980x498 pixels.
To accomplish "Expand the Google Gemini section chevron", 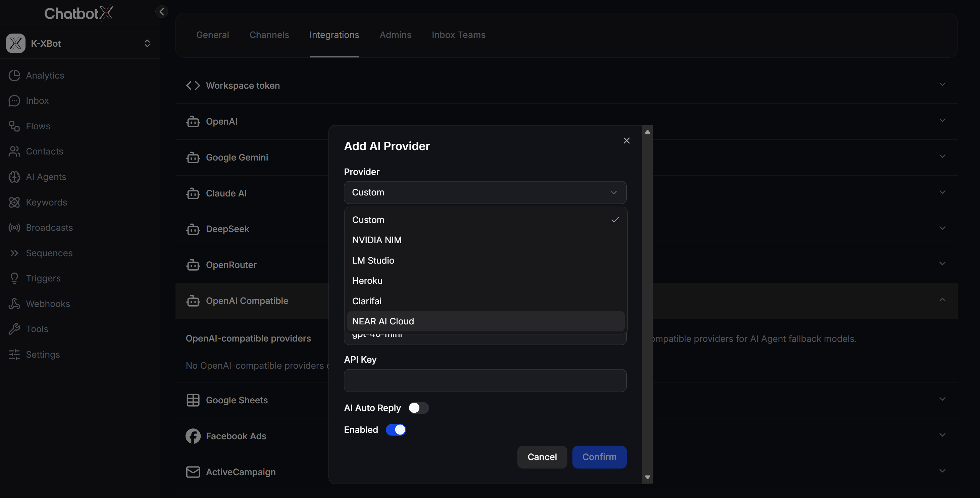I will click(942, 156).
